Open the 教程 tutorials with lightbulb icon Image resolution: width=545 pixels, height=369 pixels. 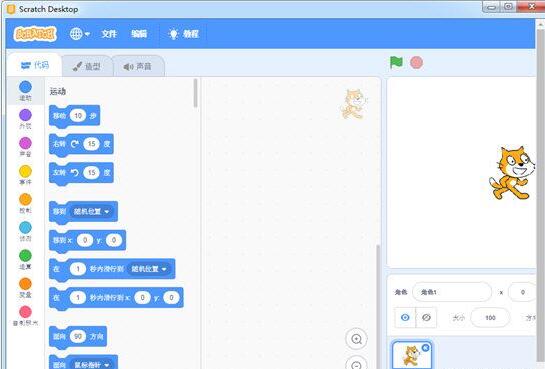[183, 34]
